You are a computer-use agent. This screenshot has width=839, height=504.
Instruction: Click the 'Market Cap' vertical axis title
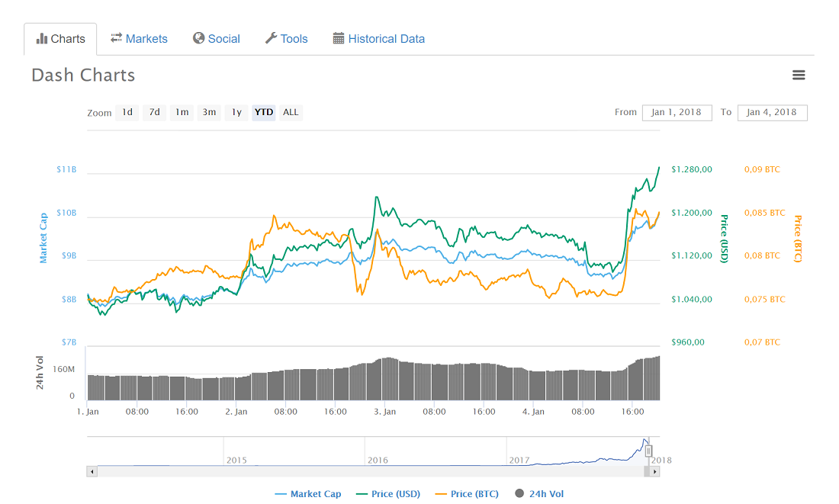click(x=43, y=238)
